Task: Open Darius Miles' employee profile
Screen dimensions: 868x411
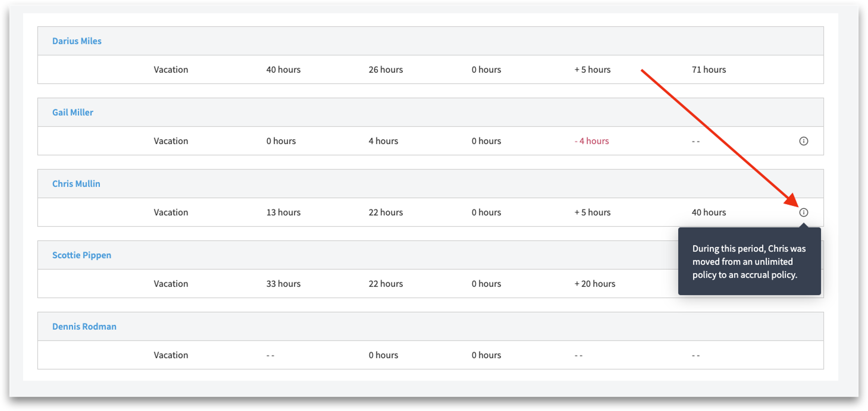Action: [x=77, y=41]
